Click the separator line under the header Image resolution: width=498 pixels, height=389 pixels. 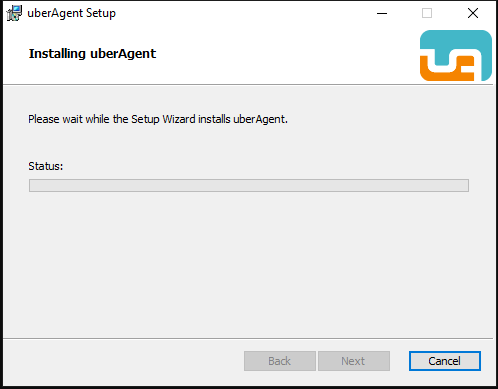click(x=248, y=85)
